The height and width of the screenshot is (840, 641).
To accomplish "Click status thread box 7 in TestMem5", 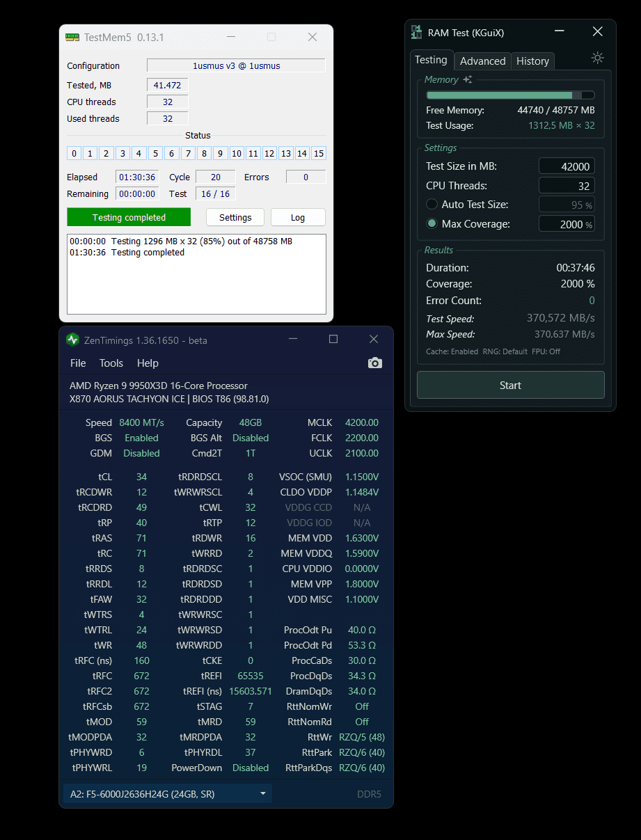I will coord(188,154).
